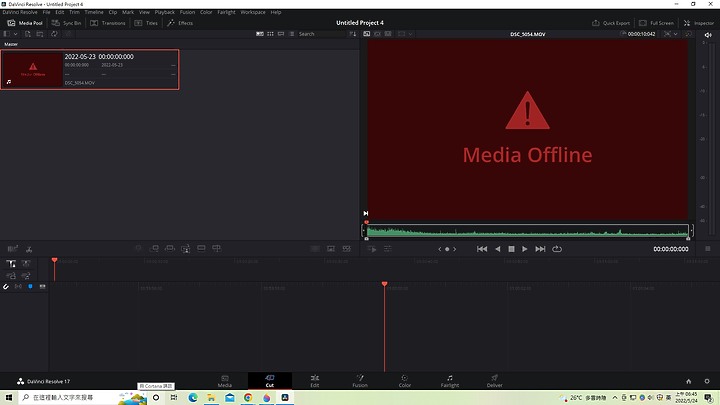The image size is (720, 405).
Task: Open the File menu
Action: 46,12
